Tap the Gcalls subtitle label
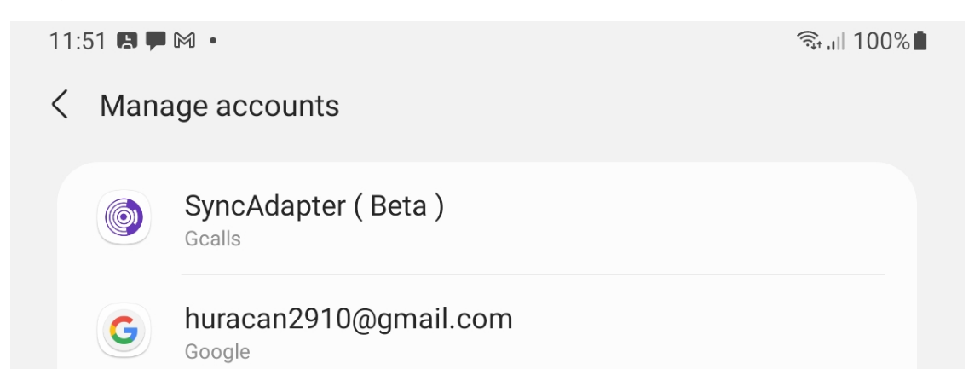 tap(212, 239)
